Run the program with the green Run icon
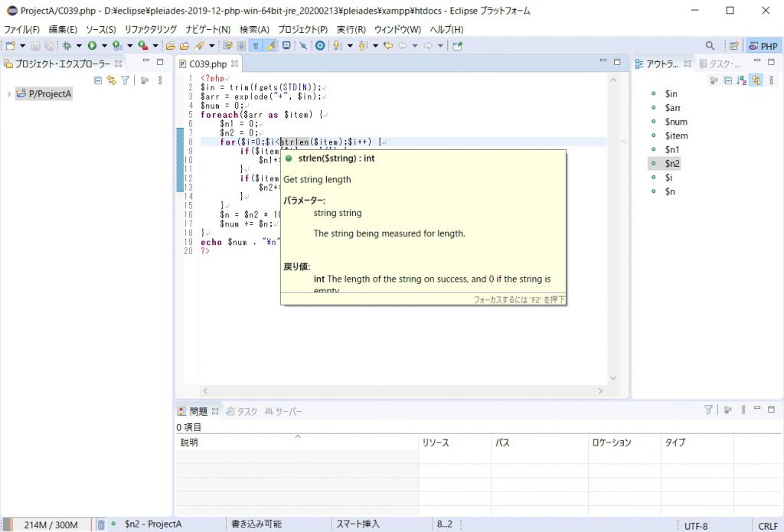The image size is (784, 532). (93, 45)
